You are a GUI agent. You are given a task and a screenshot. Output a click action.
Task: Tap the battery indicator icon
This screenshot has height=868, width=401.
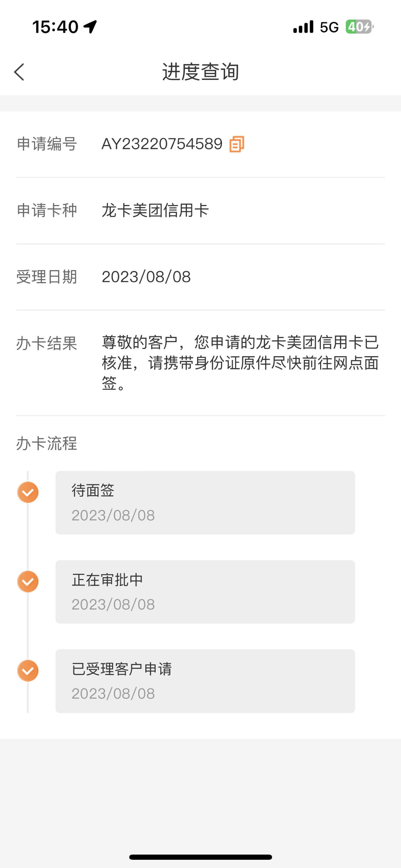point(359,27)
